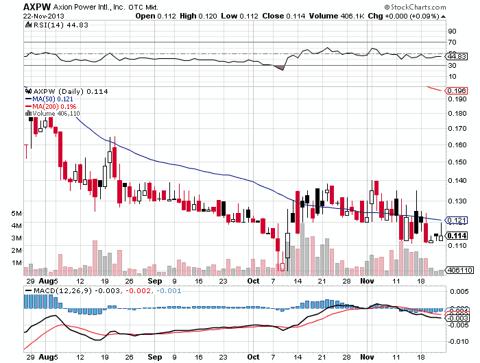Click the 406110 volume value tag
The image size is (480, 363).
[460, 270]
